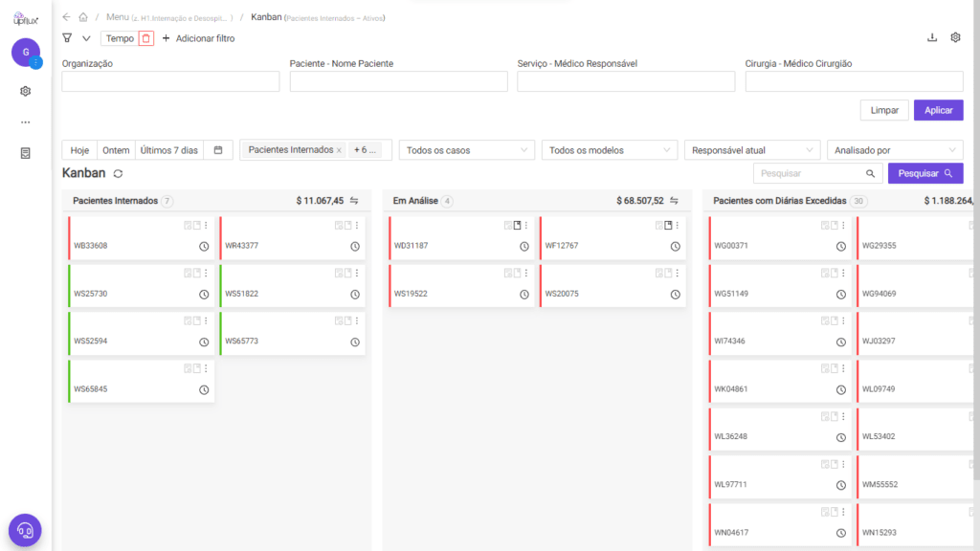Open the Responsável atual dropdown
This screenshot has height=551, width=980.
[x=752, y=150]
